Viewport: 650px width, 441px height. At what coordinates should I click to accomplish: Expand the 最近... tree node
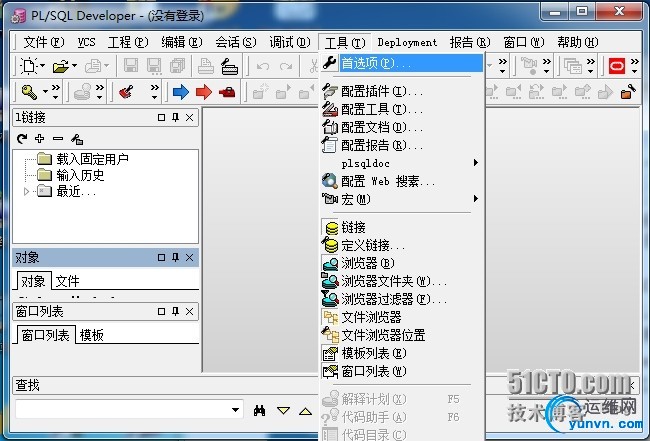pyautogui.click(x=26, y=191)
